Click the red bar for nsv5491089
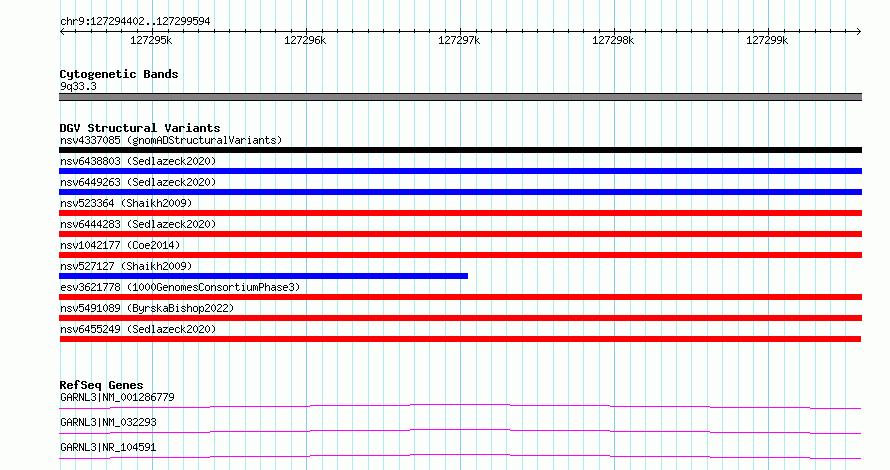Screen dimensions: 890x470 pyautogui.click(x=460, y=318)
